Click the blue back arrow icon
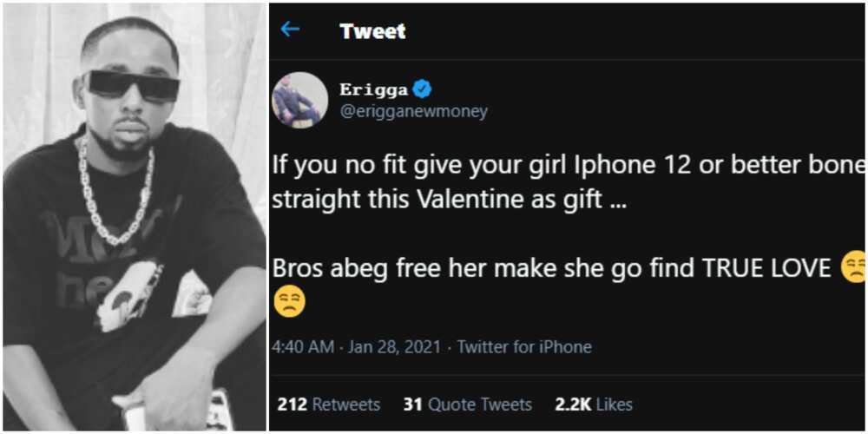 [290, 30]
